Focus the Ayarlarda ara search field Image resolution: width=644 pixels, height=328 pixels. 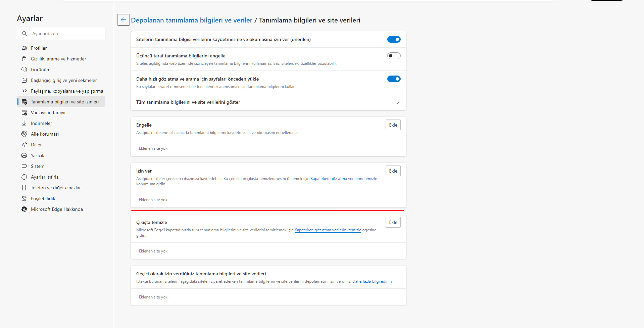[61, 34]
